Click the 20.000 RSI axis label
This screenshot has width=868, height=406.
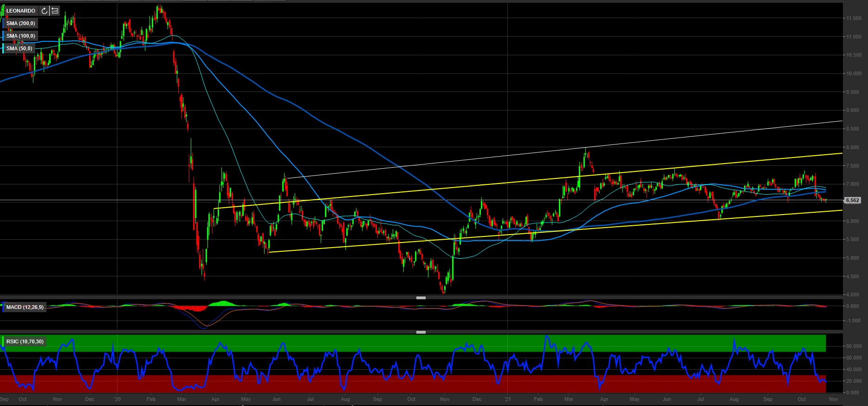click(854, 381)
